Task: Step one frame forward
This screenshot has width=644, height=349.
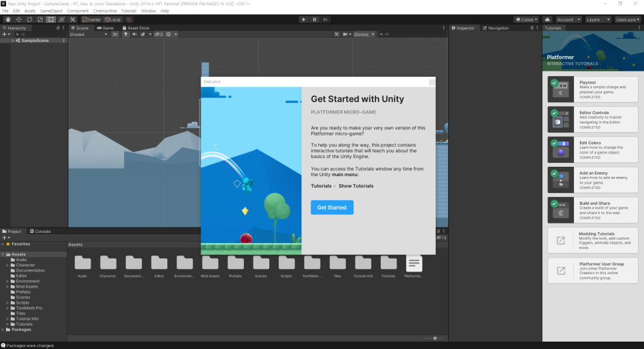Action: pyautogui.click(x=325, y=19)
